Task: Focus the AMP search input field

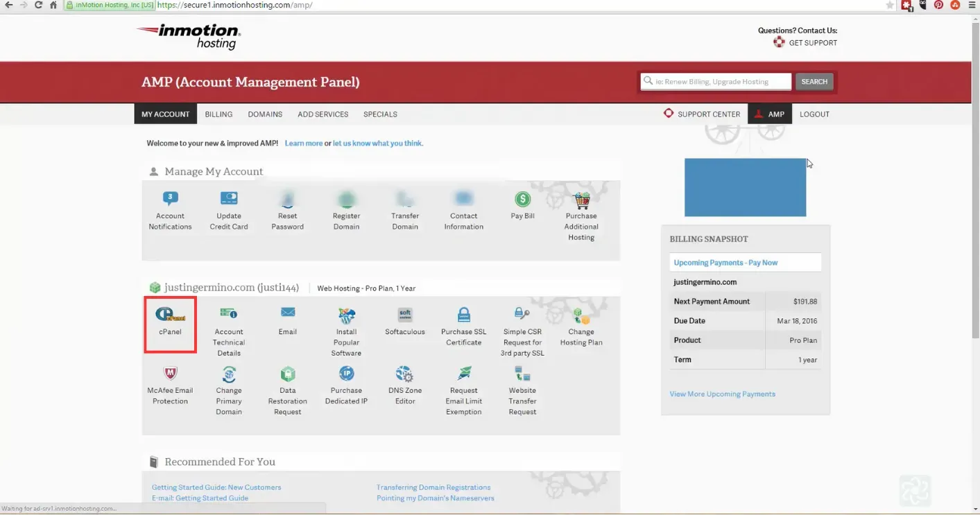Action: tap(716, 82)
